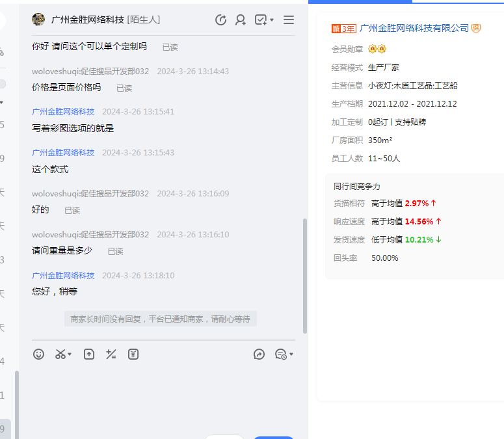
Task: Click the chat message list scrollbar
Action: (305, 273)
